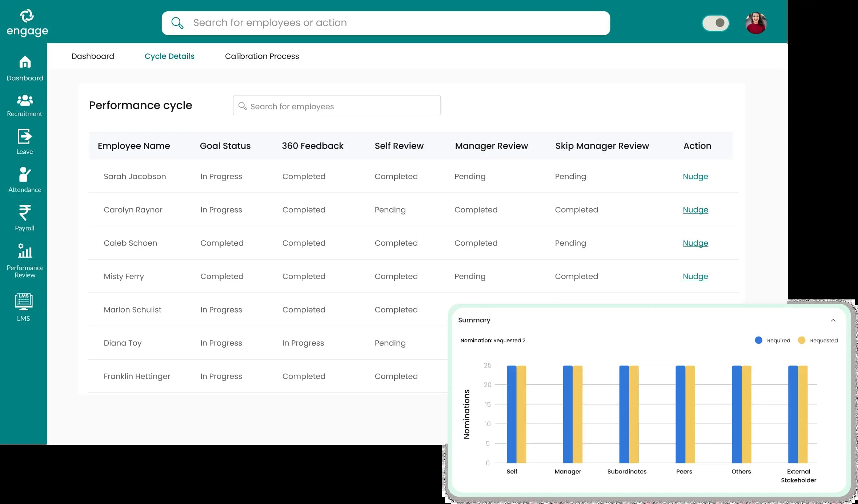The height and width of the screenshot is (504, 858).
Task: Open the employee search magnifier in Performance cycle
Action: 243,106
